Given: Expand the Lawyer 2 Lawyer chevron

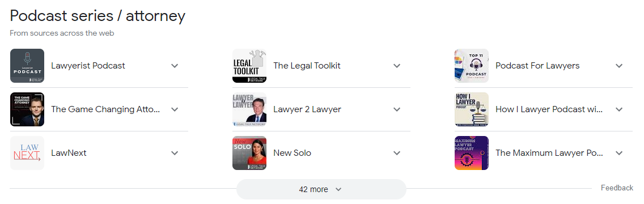Looking at the screenshot, I should [x=397, y=109].
